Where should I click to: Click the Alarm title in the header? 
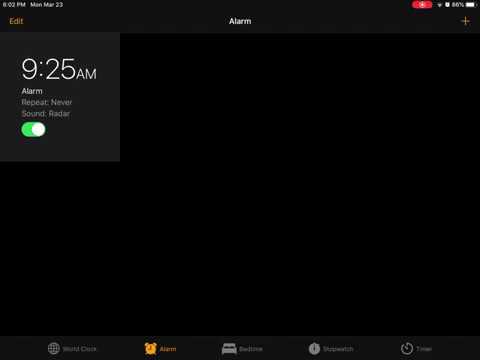pyautogui.click(x=240, y=21)
